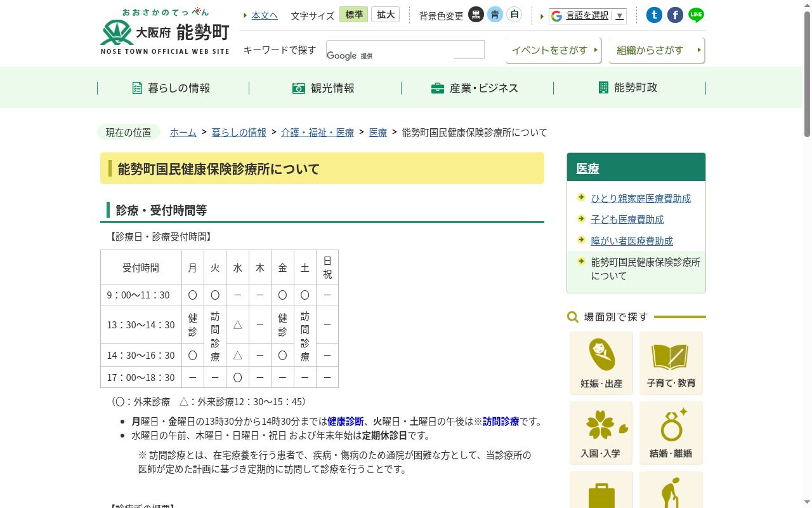Jump to 本文へ link
This screenshot has width=812, height=508.
click(265, 15)
